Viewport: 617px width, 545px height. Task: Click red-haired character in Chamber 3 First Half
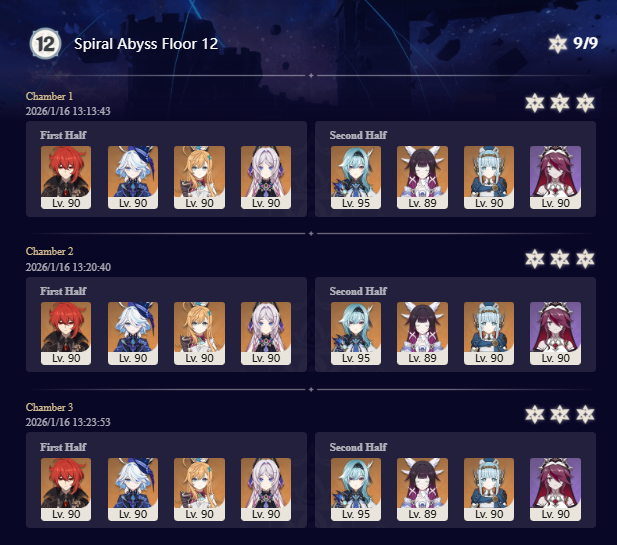pos(66,489)
